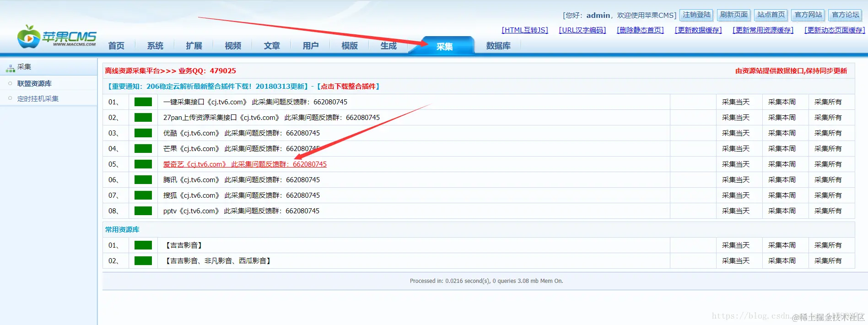Click 采集当天 in 【吉吉影音】 row

point(736,245)
